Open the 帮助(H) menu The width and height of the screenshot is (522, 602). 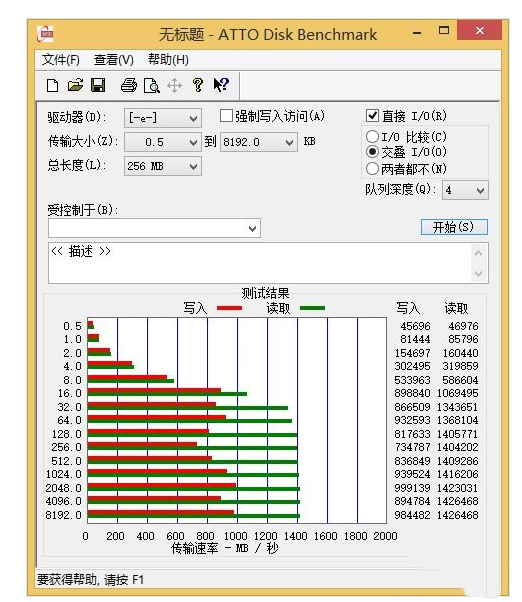(168, 60)
